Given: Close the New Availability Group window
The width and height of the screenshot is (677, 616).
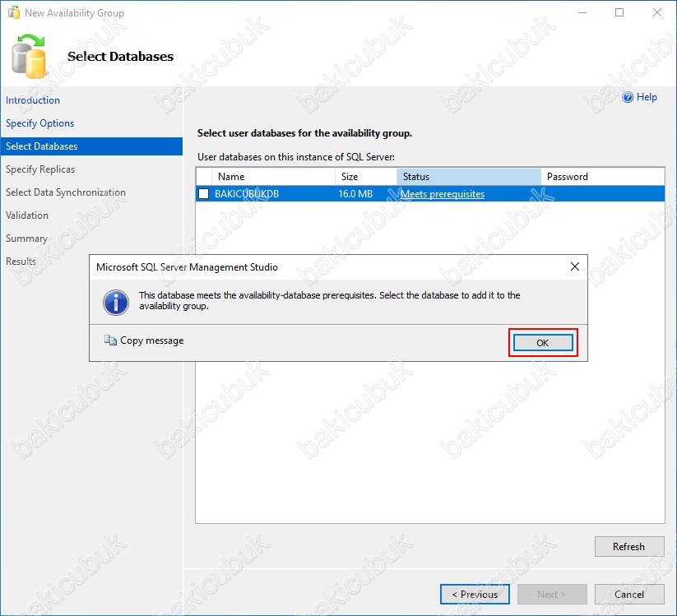Looking at the screenshot, I should click(656, 12).
